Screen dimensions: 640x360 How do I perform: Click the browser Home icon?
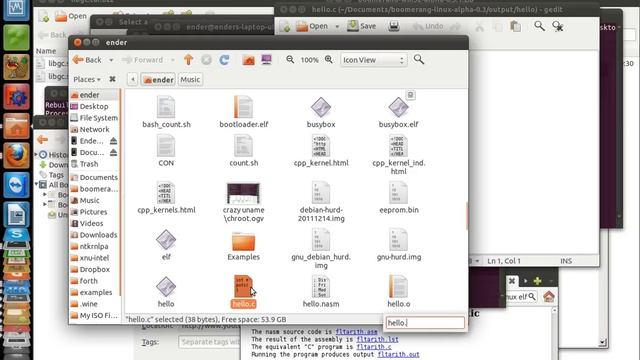[x=549, y=296]
